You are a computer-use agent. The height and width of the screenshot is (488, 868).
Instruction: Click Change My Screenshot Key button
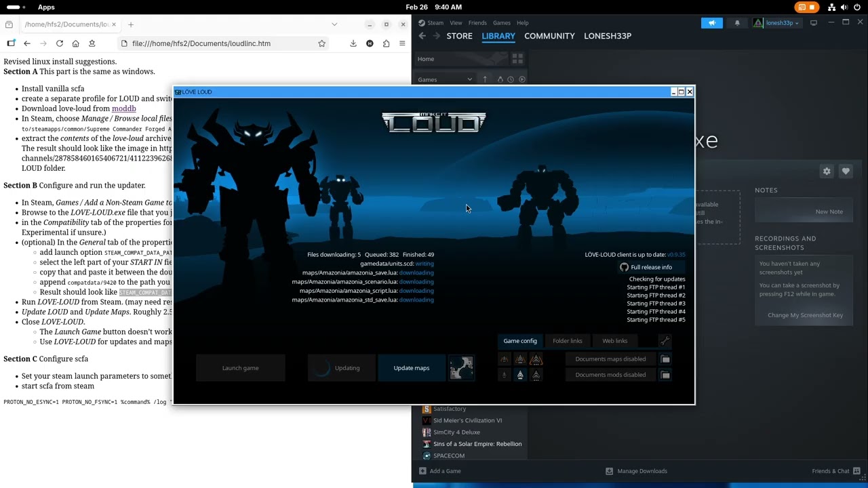pyautogui.click(x=805, y=315)
